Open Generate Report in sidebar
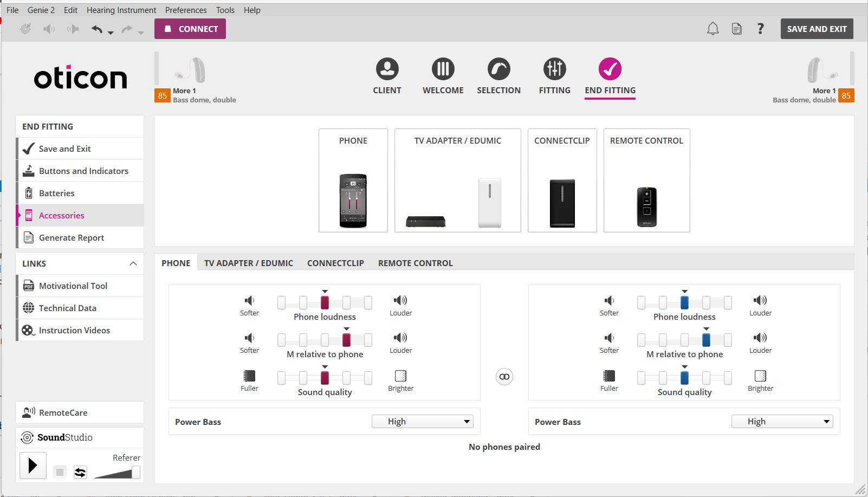The image size is (868, 497). click(x=80, y=237)
